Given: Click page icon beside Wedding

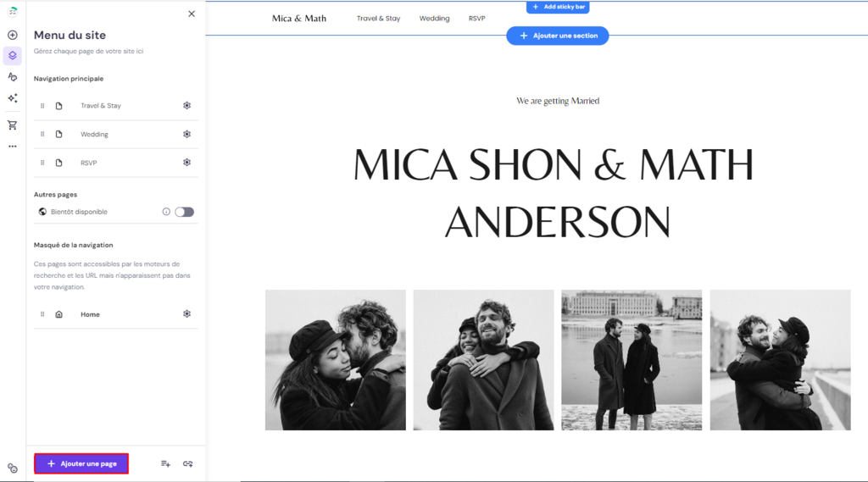Looking at the screenshot, I should pyautogui.click(x=58, y=134).
